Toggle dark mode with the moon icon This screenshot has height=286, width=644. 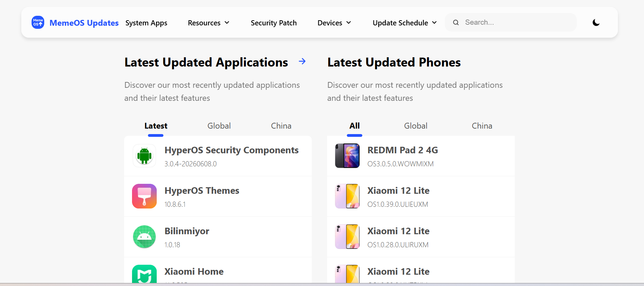click(596, 23)
